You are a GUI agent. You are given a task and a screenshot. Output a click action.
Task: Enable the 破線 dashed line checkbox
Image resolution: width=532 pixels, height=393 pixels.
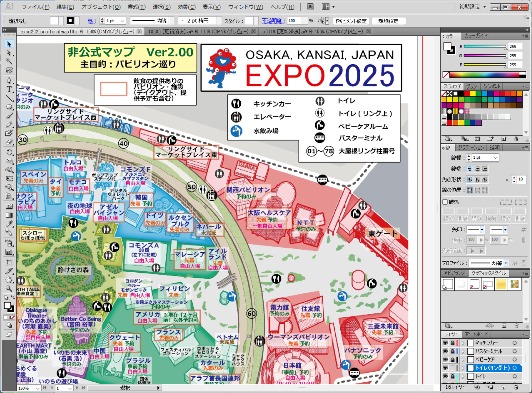[x=445, y=202]
